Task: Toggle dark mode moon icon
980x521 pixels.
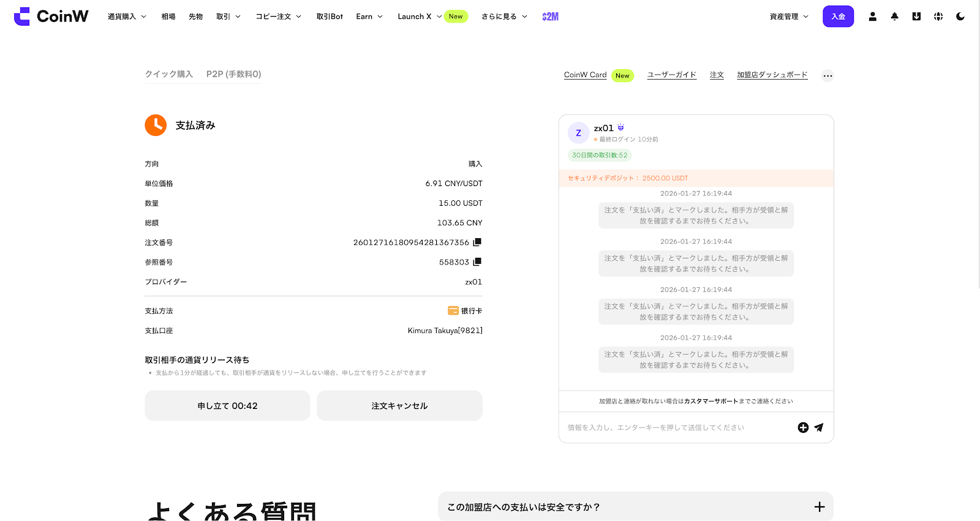Action: click(x=960, y=17)
